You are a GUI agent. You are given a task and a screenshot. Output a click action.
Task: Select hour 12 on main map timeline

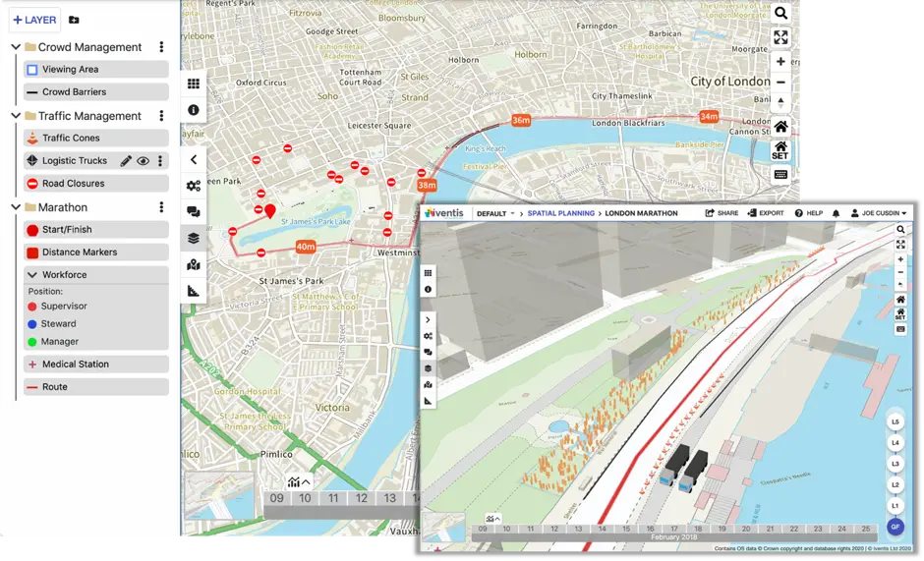coord(361,498)
